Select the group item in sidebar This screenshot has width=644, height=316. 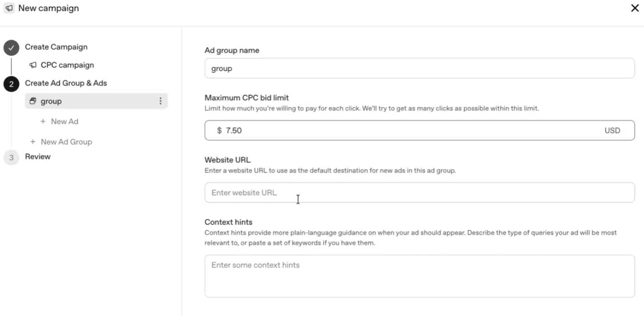96,101
